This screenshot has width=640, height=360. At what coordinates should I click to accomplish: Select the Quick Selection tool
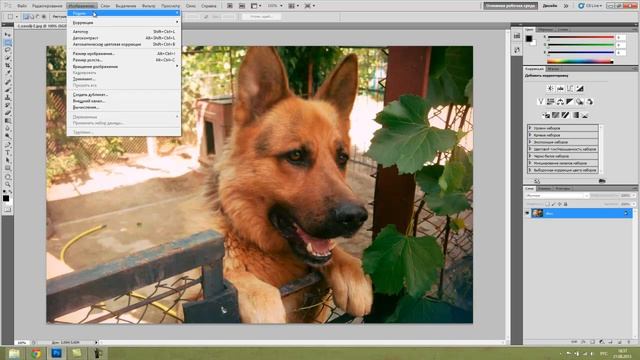(7, 58)
